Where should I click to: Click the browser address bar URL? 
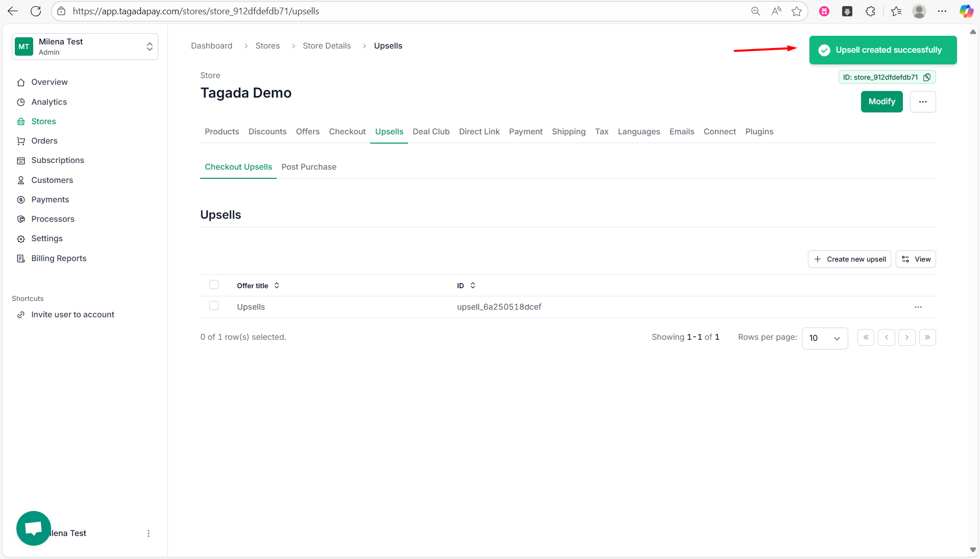tap(196, 11)
